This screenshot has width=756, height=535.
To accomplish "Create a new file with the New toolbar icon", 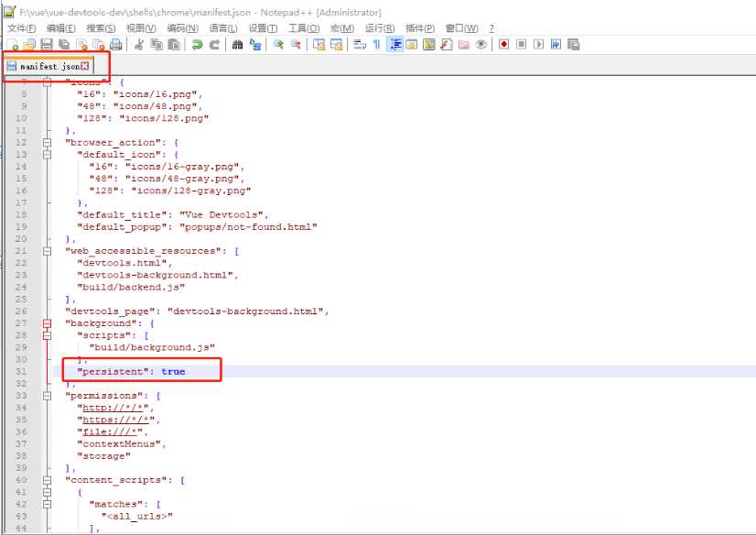I will (x=12, y=45).
